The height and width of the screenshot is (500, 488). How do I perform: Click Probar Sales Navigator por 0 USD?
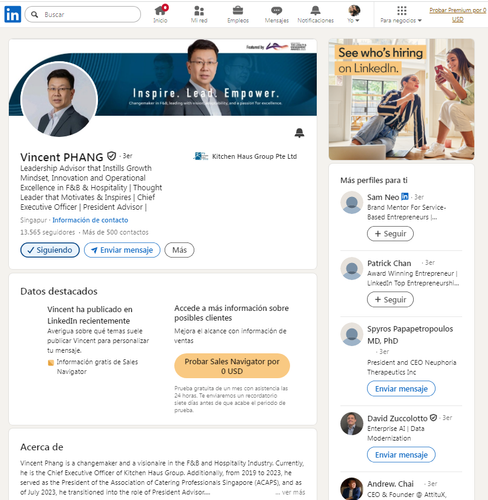pyautogui.click(x=232, y=366)
